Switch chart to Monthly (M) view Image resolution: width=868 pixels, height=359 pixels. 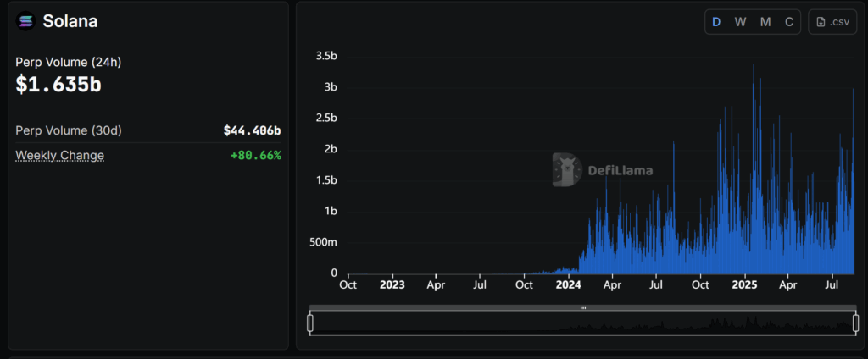click(765, 22)
